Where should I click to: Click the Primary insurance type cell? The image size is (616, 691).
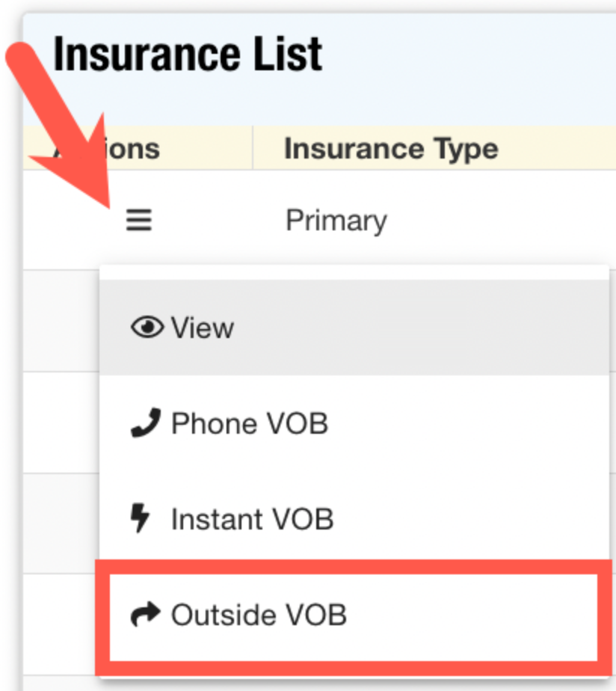336,221
